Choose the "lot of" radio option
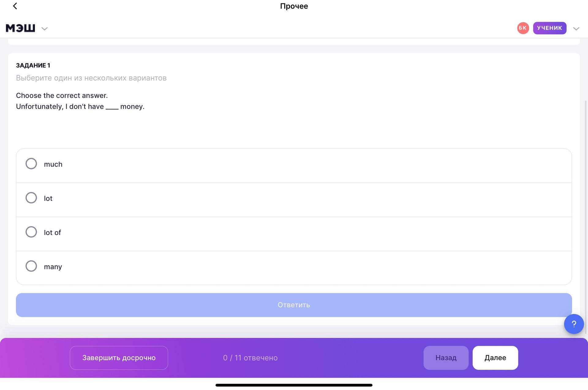 (x=31, y=232)
